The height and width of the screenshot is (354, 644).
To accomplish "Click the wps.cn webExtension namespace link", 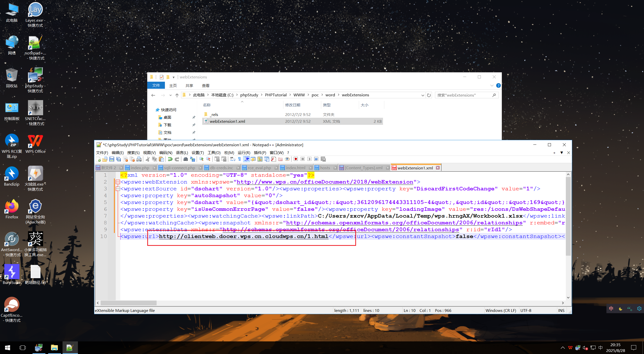I will 325,182.
